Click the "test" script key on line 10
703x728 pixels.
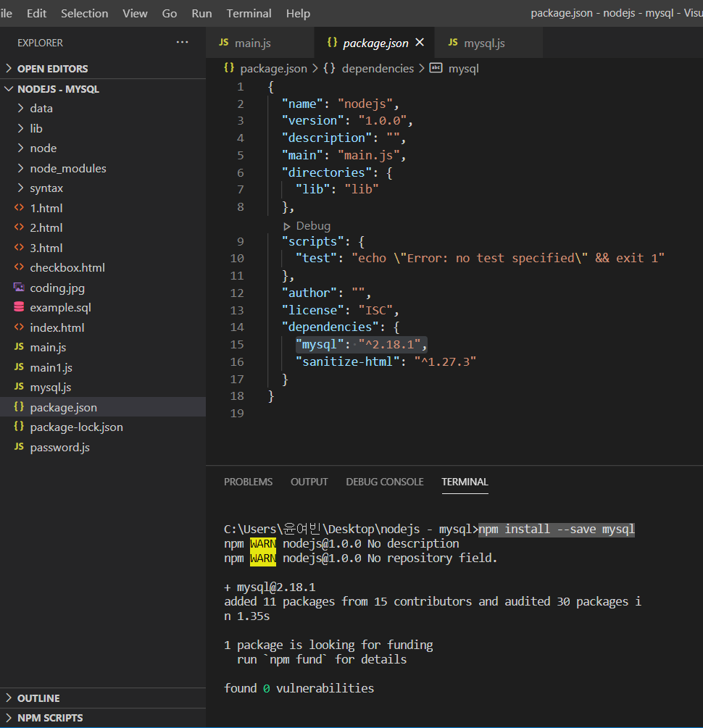point(316,258)
